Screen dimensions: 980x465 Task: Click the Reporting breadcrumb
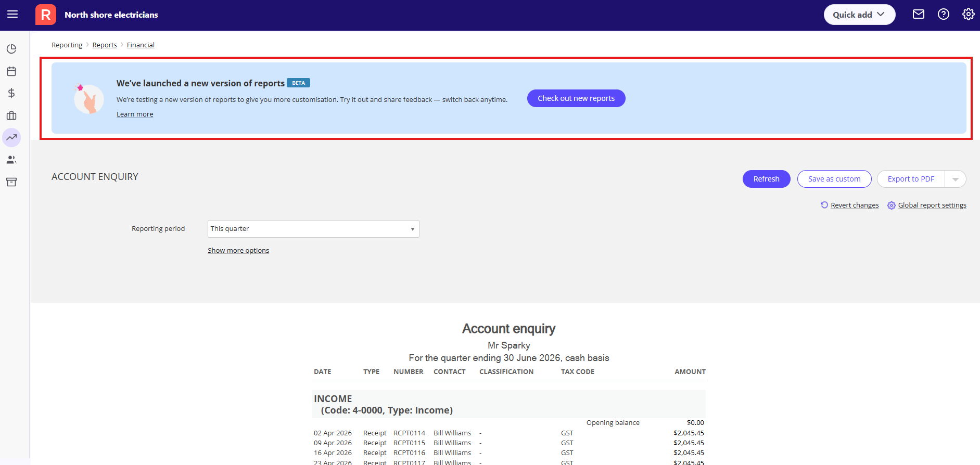click(67, 45)
